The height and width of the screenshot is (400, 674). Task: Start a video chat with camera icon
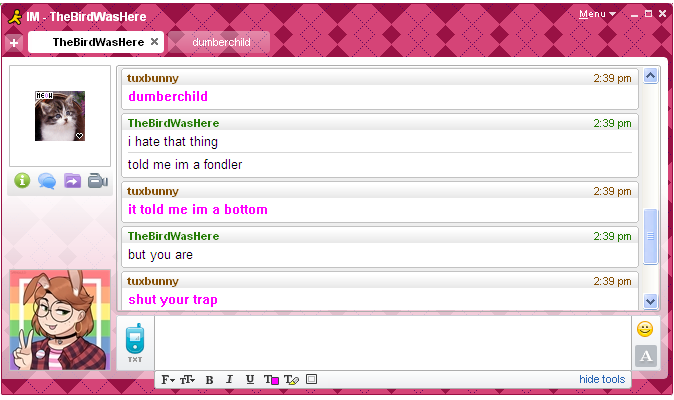97,181
